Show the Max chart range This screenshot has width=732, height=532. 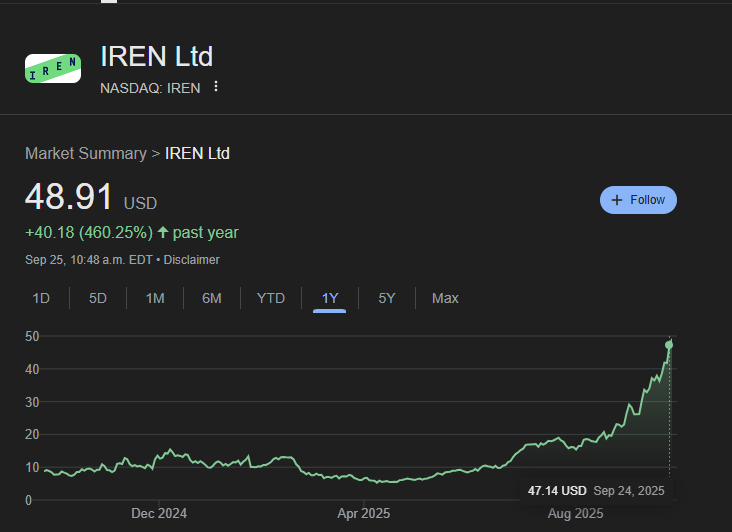445,298
